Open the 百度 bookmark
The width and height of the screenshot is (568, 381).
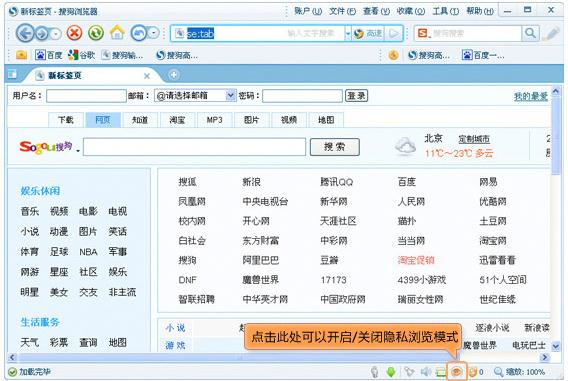(x=49, y=55)
